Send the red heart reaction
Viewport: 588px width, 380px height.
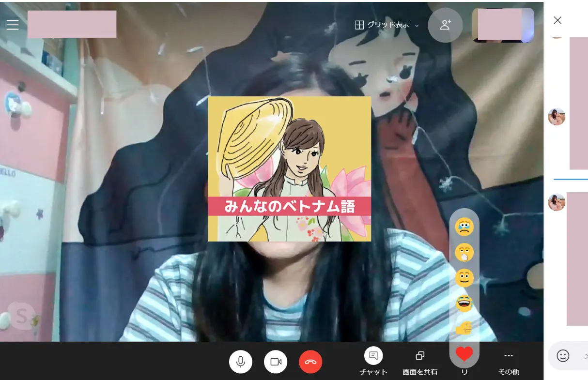464,354
